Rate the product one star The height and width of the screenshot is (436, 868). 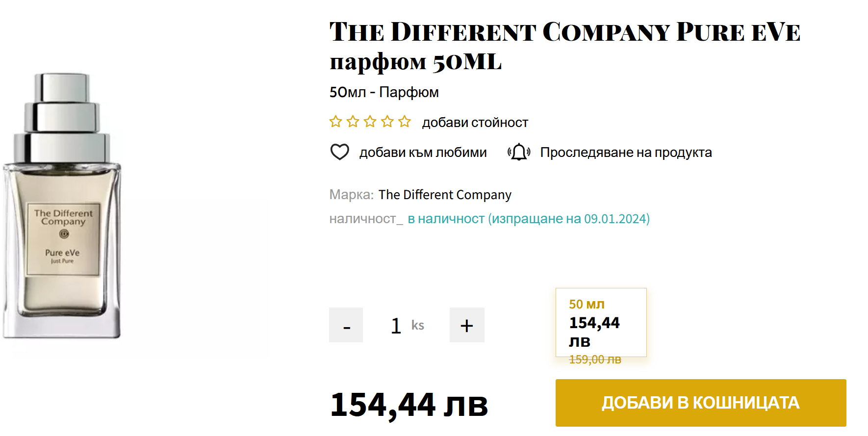[336, 122]
